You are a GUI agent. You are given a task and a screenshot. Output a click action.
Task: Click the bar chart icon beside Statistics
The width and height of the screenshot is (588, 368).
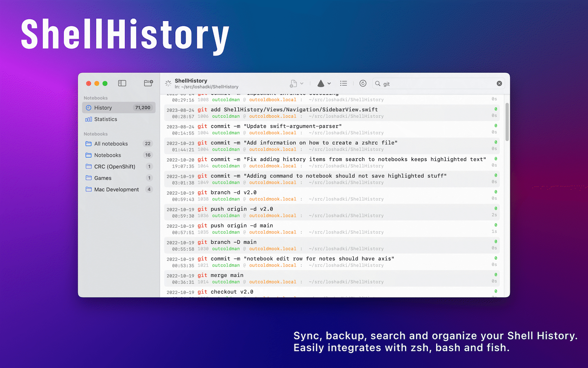click(x=89, y=119)
